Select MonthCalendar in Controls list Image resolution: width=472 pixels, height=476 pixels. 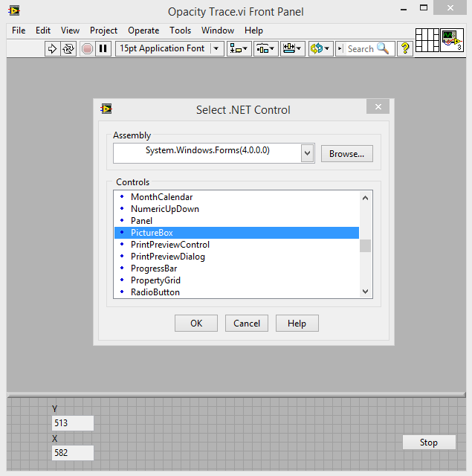coord(236,197)
